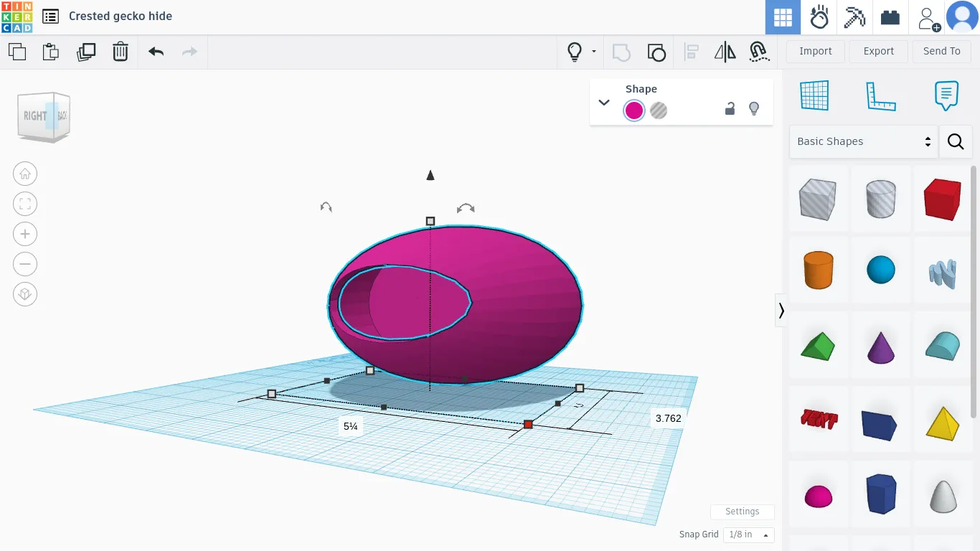Toggle shape visibility lightbulb in Shape panel
Image resolution: width=980 pixels, height=551 pixels.
(x=754, y=109)
